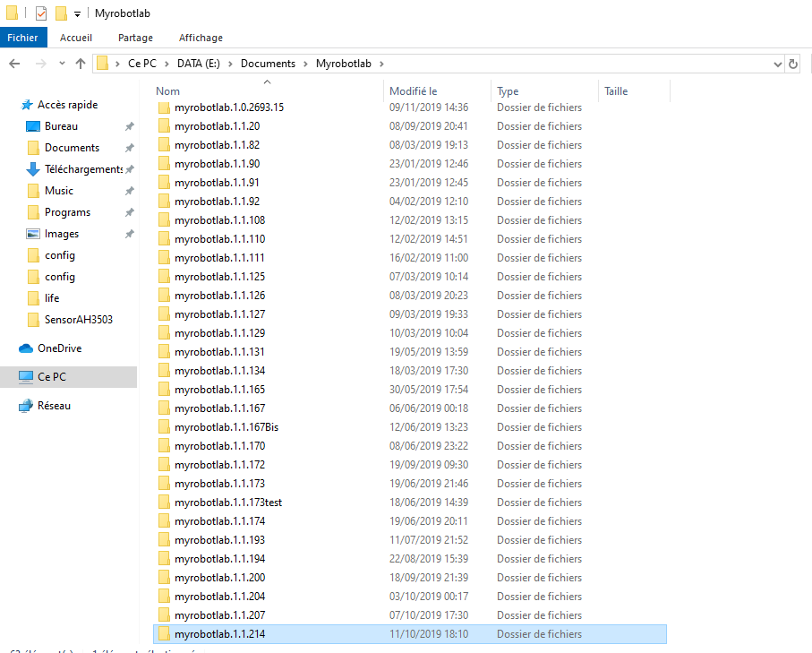Switch to the Affichage ribbon tab
The height and width of the screenshot is (653, 812).
pos(201,38)
